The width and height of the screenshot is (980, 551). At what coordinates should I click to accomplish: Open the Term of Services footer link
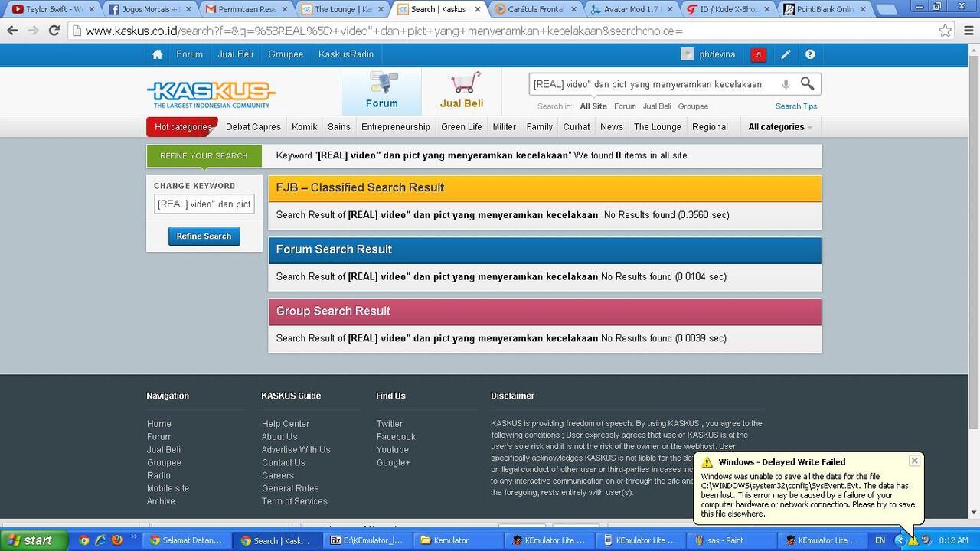click(295, 501)
